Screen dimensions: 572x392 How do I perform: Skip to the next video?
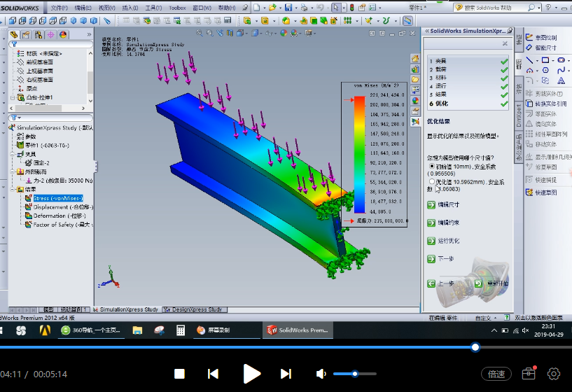coord(286,374)
